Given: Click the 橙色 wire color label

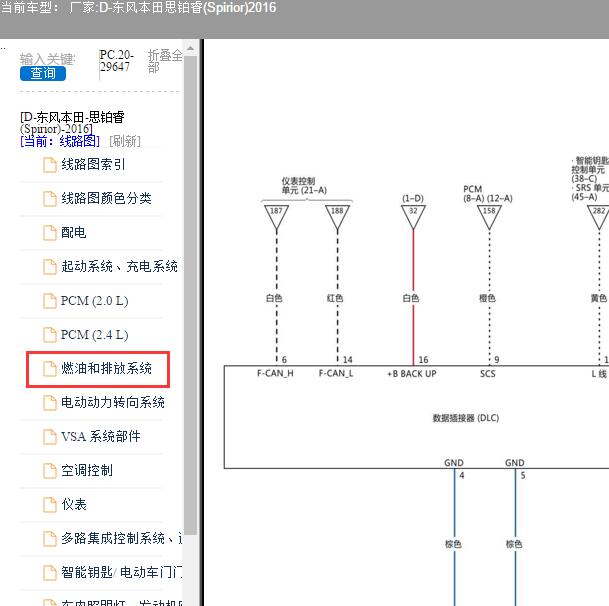Looking at the screenshot, I should click(487, 298).
